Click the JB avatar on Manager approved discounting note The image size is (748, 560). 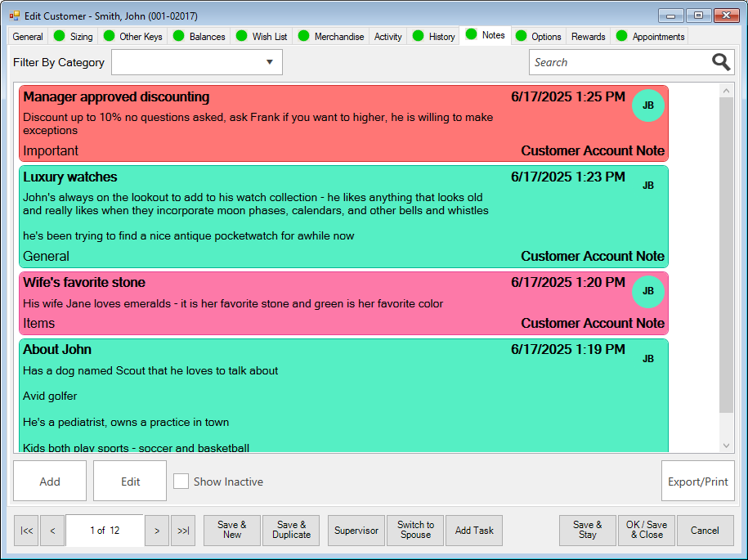(647, 105)
